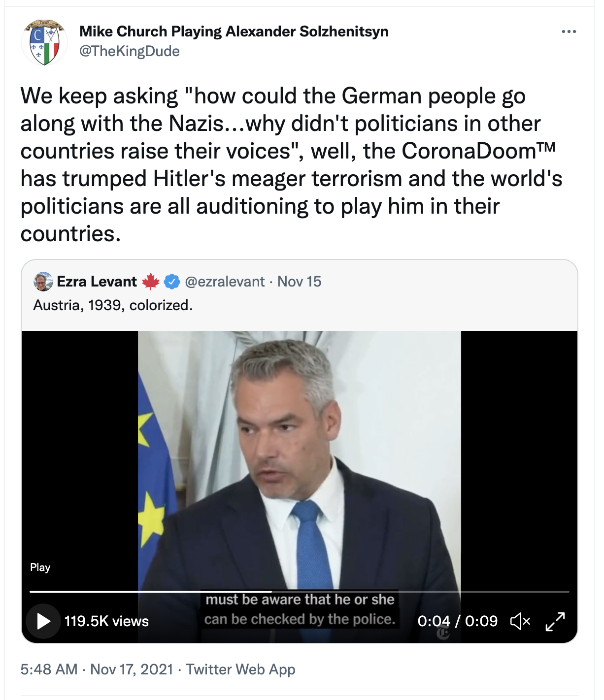Viewport: 604px width, 700px height.
Task: Click the "Austria, 1939, colorized." quoted text
Action: tap(113, 305)
